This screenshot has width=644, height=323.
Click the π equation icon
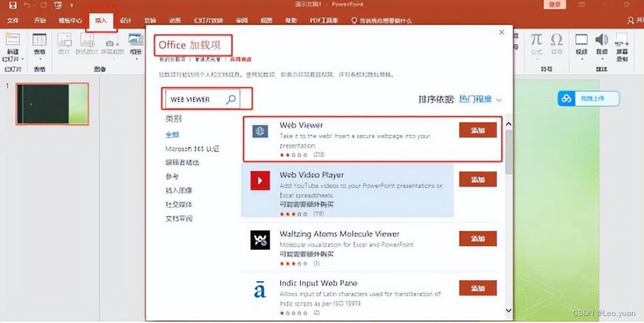coord(536,40)
